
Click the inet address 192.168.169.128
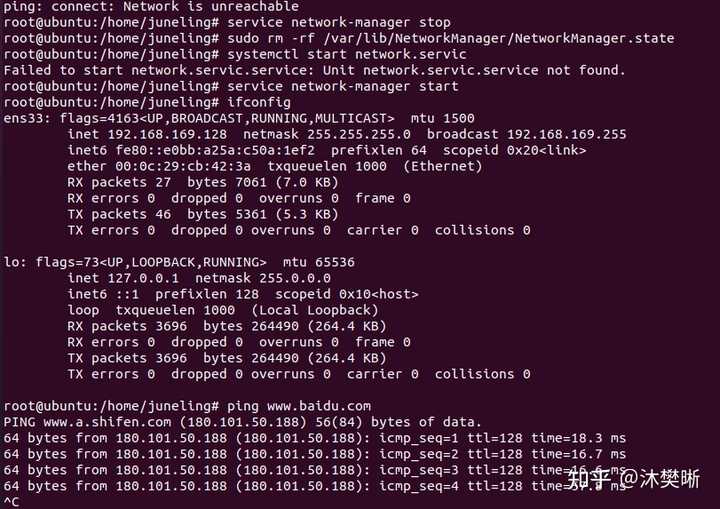[x=167, y=134]
